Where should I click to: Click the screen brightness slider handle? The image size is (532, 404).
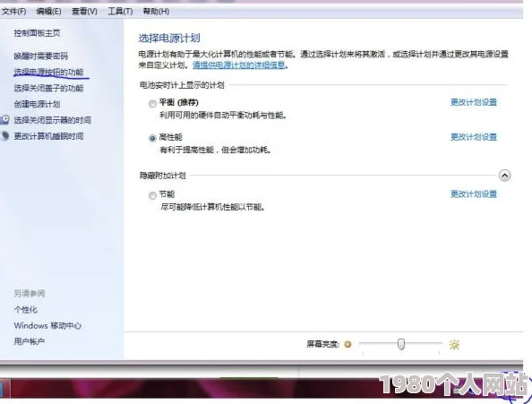(x=401, y=344)
